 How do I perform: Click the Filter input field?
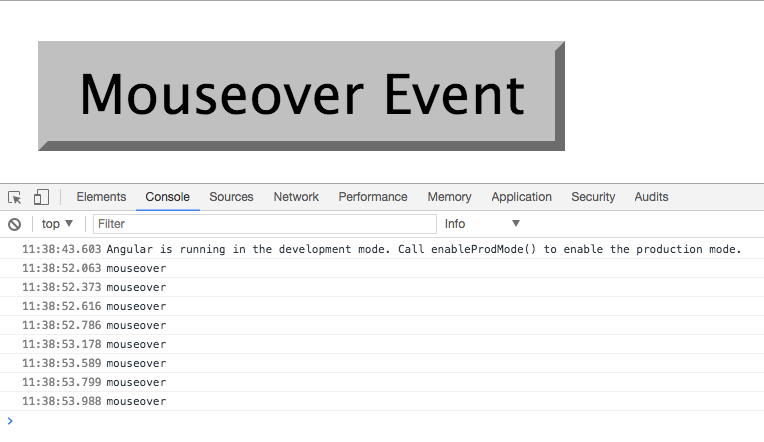pyautogui.click(x=265, y=224)
